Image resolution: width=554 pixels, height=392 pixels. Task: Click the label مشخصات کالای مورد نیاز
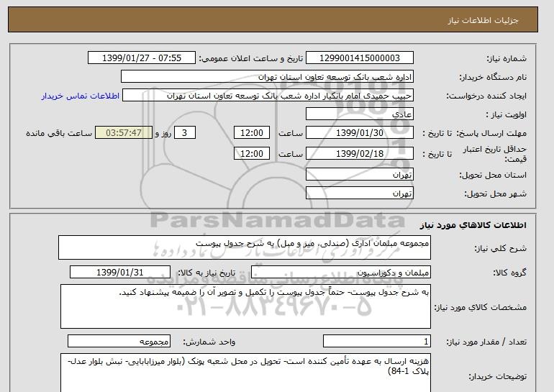tap(480, 307)
